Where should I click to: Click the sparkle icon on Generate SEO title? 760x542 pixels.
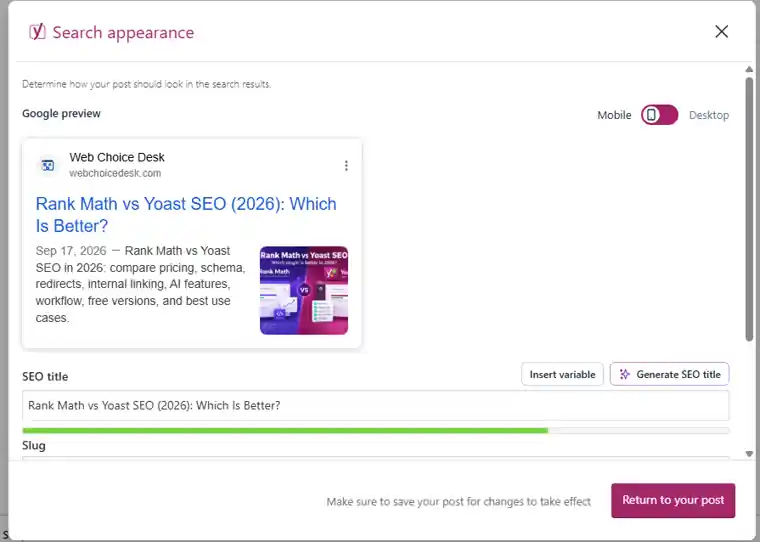click(625, 374)
